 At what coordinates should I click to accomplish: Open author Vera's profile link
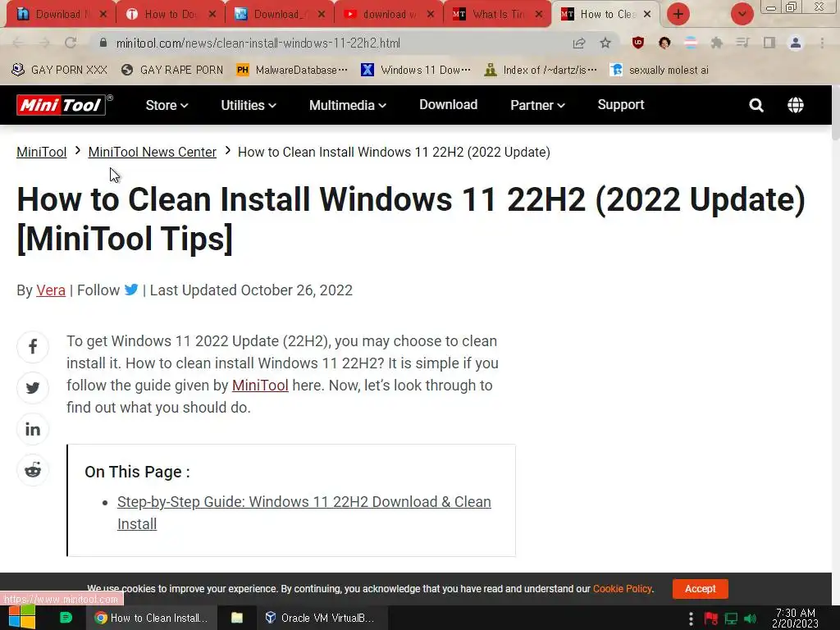[x=51, y=290]
